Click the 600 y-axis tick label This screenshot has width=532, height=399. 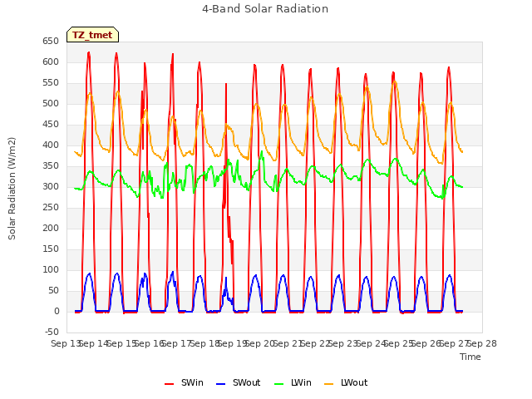[x=51, y=62]
